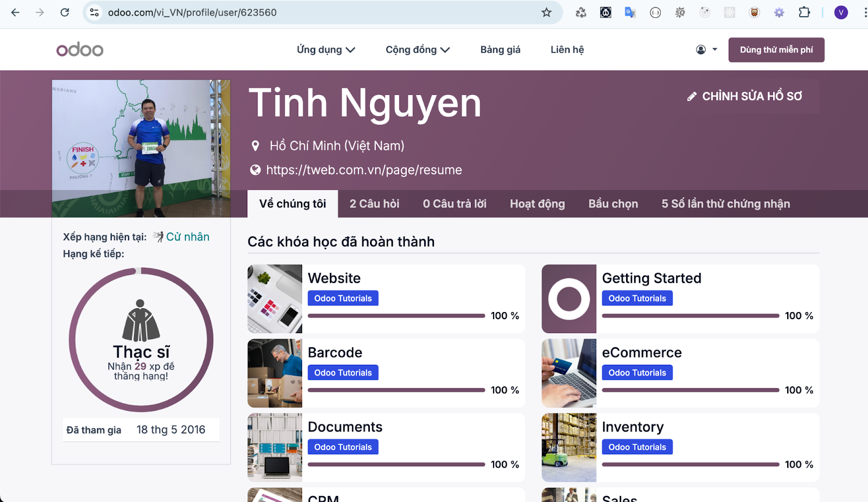Click the panda extension icon
This screenshot has height=502, width=868.
pos(605,12)
